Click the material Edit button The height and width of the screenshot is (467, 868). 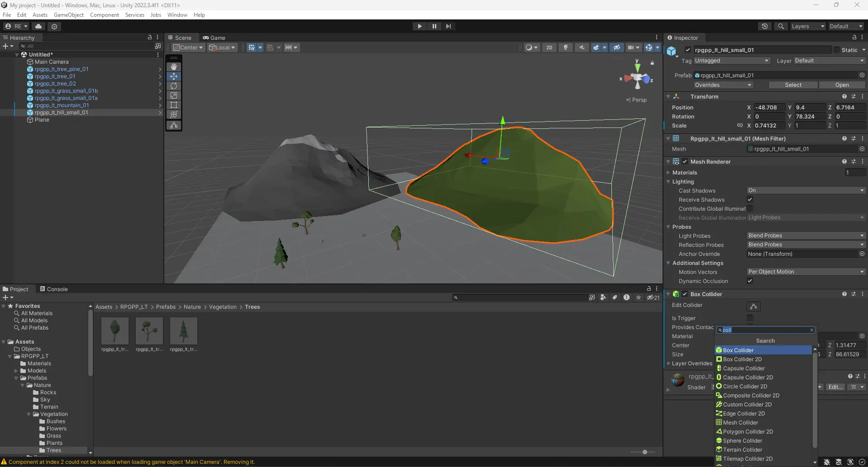pos(835,387)
